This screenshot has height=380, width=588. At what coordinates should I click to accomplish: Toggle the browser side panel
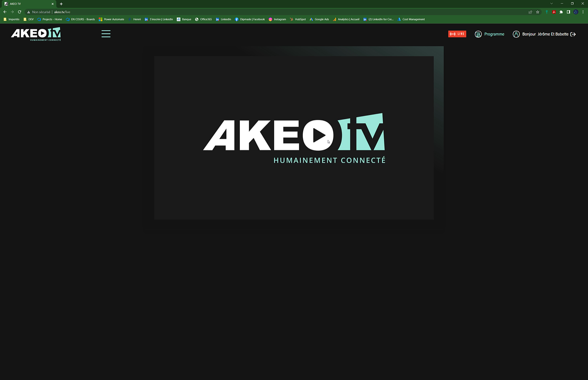pos(568,12)
